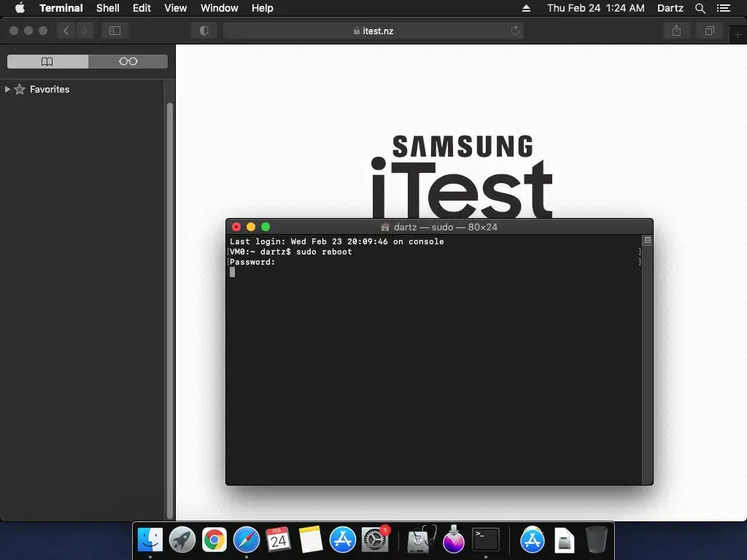Reload the itest.nz page

tap(515, 31)
